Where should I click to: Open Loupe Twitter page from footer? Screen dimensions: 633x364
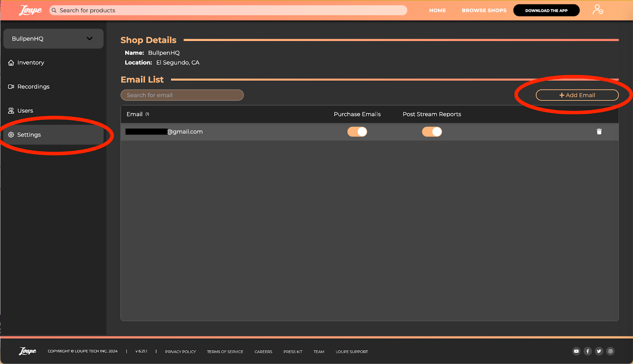coord(599,351)
